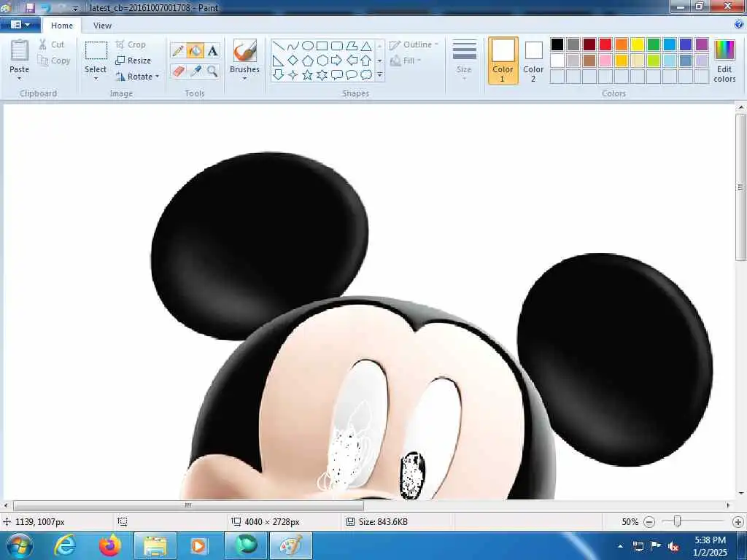The width and height of the screenshot is (747, 560).
Task: Choose the Six-point star shape
Action: coord(322,75)
